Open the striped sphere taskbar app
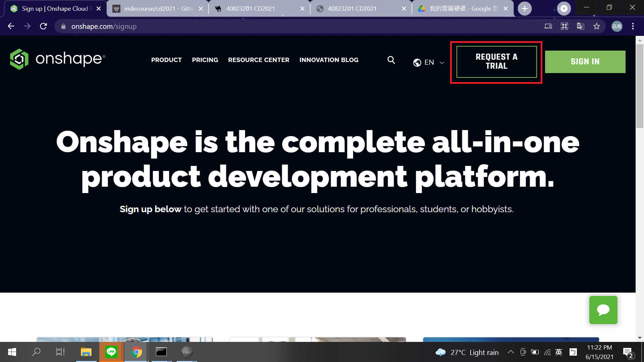 (x=187, y=352)
